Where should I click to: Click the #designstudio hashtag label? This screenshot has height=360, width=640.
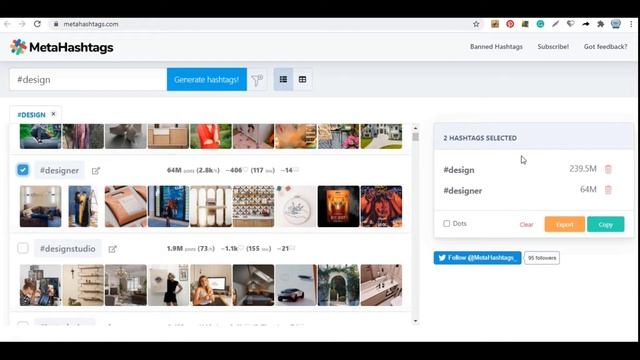(68, 249)
